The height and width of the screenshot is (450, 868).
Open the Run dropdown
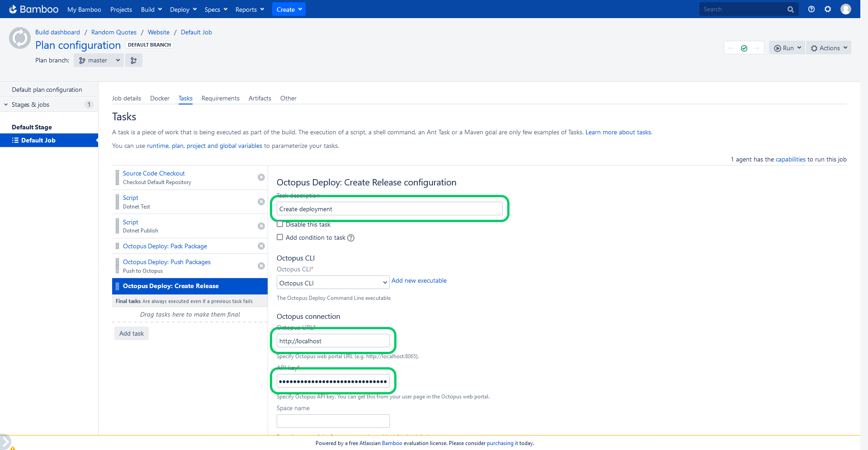pos(787,48)
